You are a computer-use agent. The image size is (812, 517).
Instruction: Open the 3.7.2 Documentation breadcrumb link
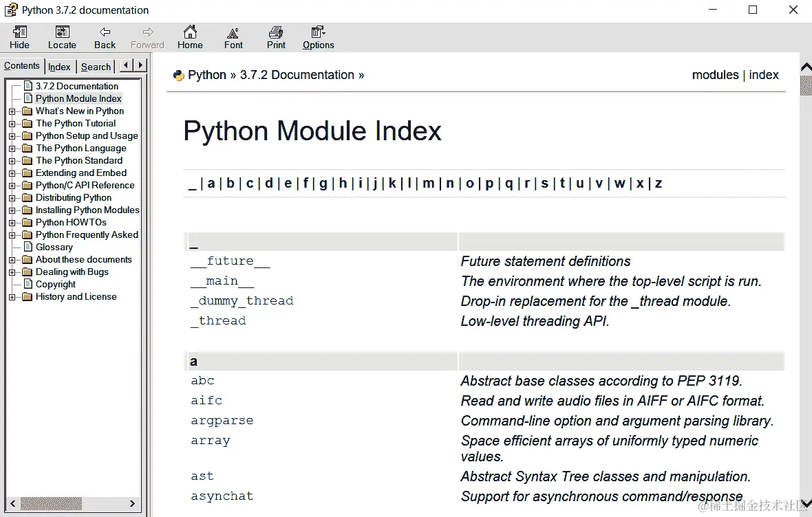[297, 75]
